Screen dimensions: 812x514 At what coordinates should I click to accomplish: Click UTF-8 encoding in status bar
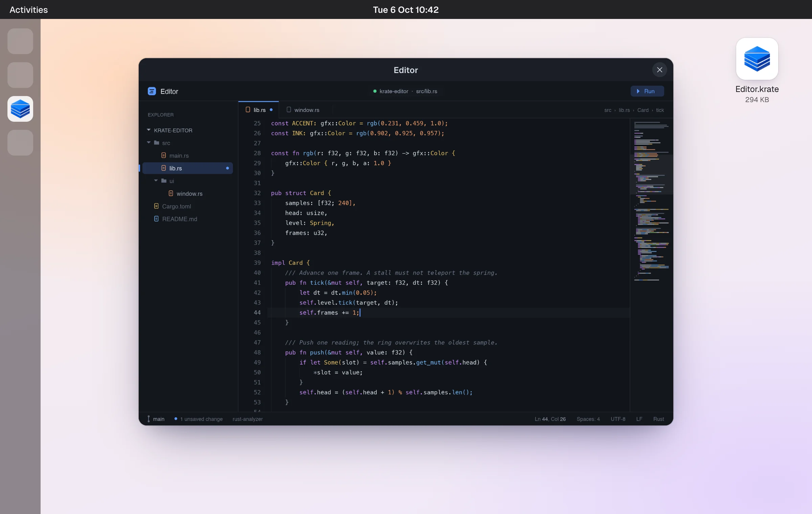click(618, 419)
